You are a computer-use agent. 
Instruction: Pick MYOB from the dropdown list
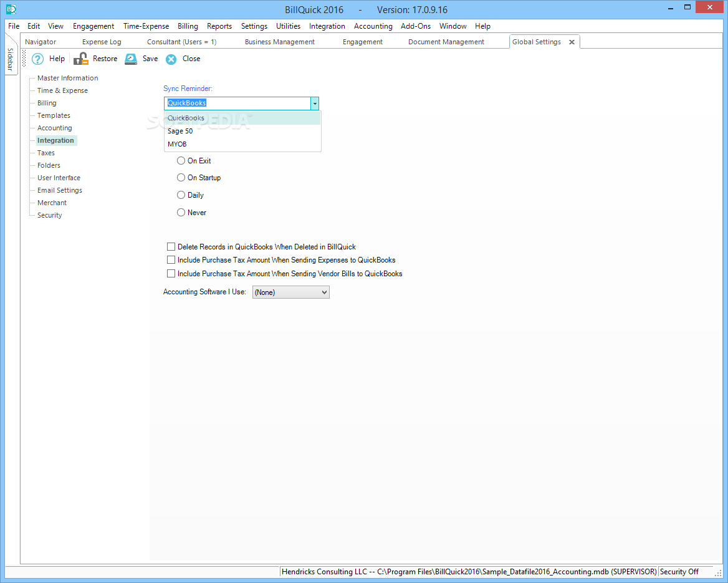(x=242, y=144)
